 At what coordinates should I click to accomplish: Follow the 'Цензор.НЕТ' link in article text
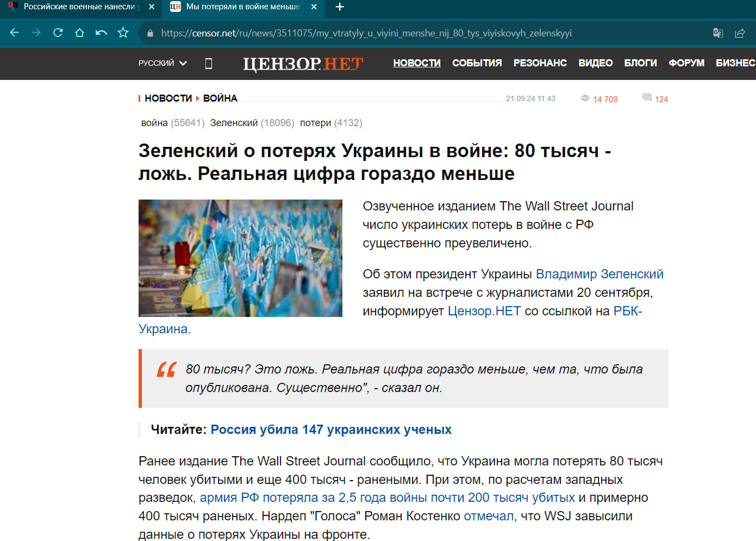coord(484,311)
